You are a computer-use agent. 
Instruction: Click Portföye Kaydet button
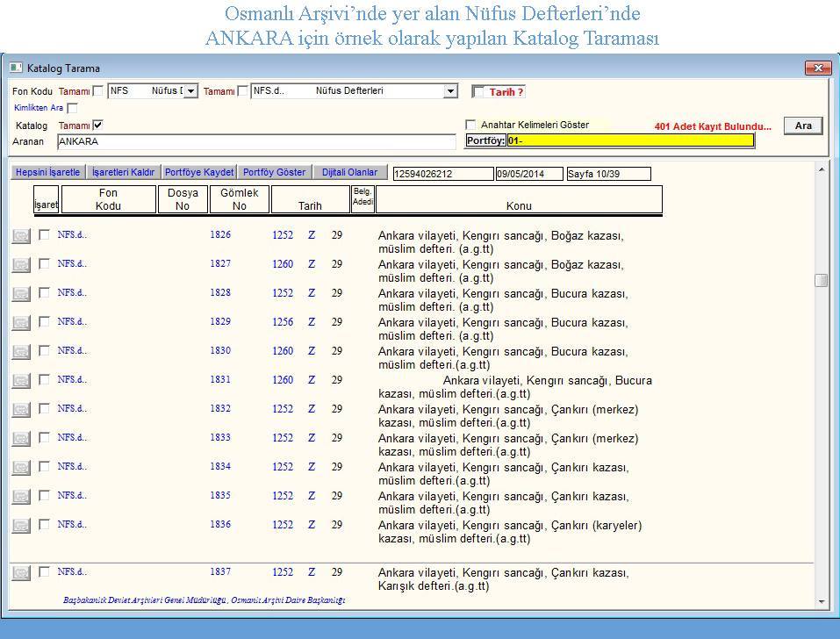pos(199,172)
